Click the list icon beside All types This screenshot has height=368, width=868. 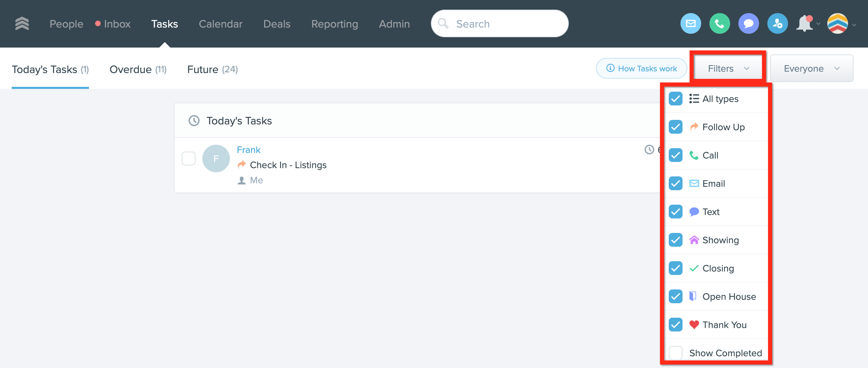click(x=694, y=99)
